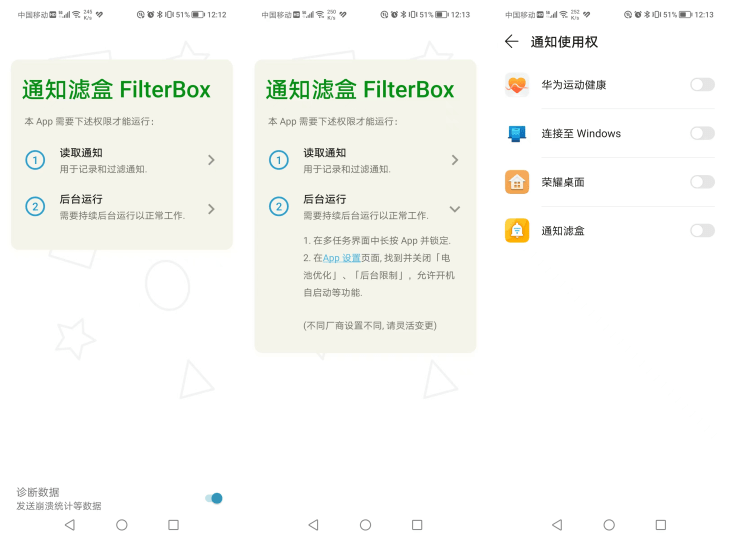The width and height of the screenshot is (731, 538).
Task: Open 读取通知 chevron in middle screen
Action: (x=455, y=160)
